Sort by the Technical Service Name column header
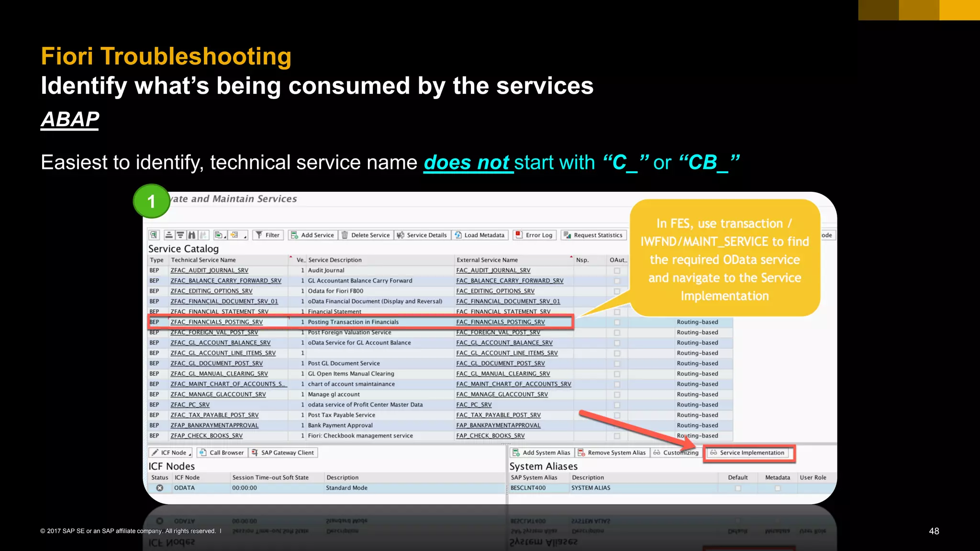 click(x=229, y=260)
